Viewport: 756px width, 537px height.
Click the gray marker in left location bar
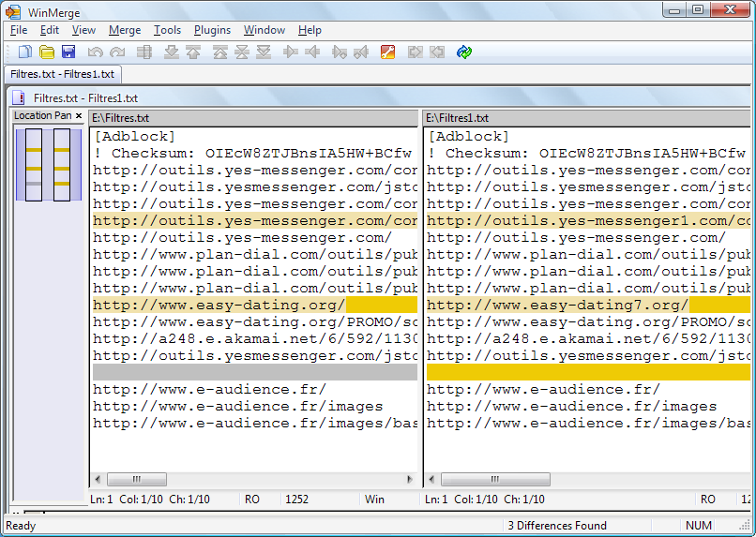[x=34, y=184]
